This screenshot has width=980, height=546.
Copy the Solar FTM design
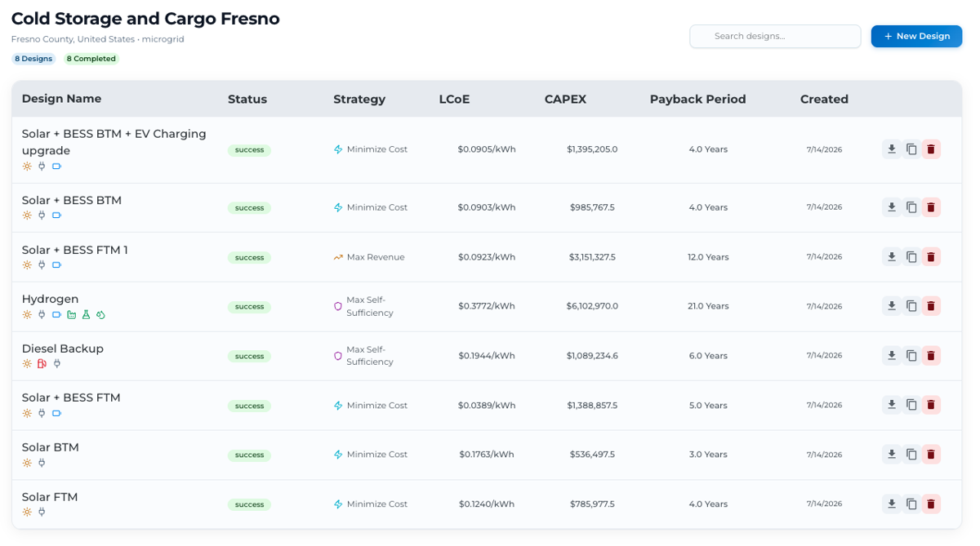[911, 504]
